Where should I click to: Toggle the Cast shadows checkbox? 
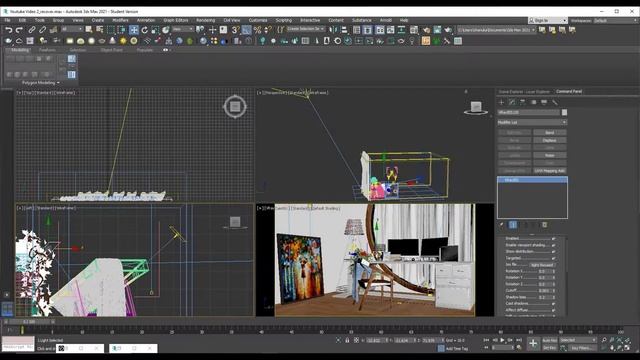click(x=553, y=304)
